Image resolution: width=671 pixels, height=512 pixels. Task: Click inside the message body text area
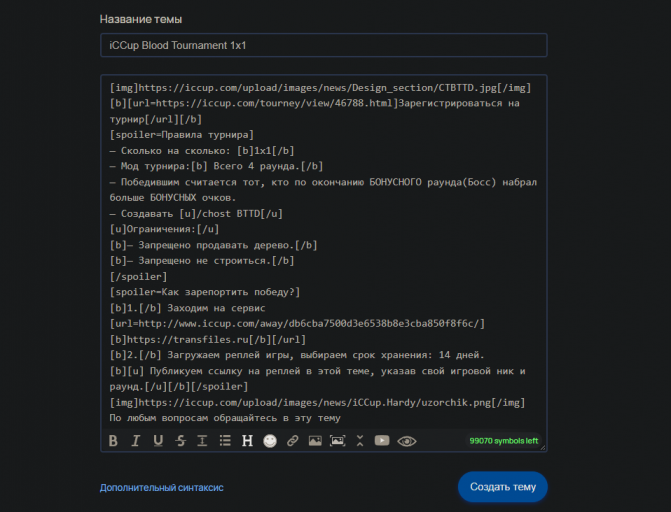tap(324, 253)
